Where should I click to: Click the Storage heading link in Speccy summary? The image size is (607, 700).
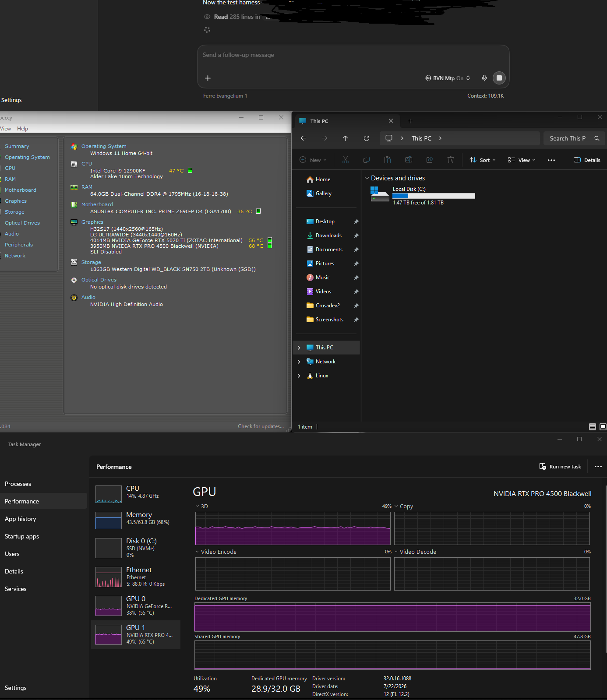click(91, 262)
